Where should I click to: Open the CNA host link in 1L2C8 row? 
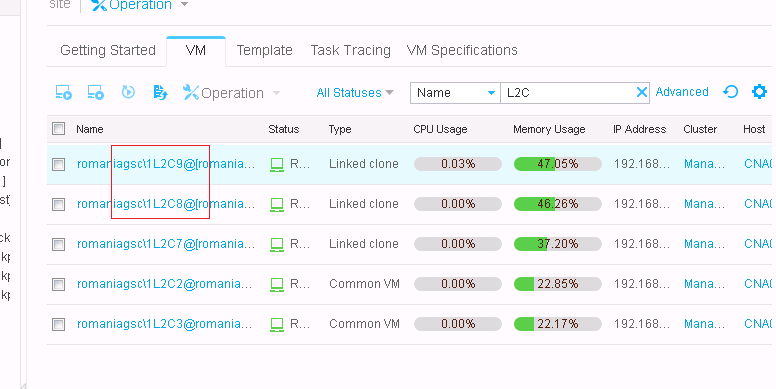[x=758, y=204]
